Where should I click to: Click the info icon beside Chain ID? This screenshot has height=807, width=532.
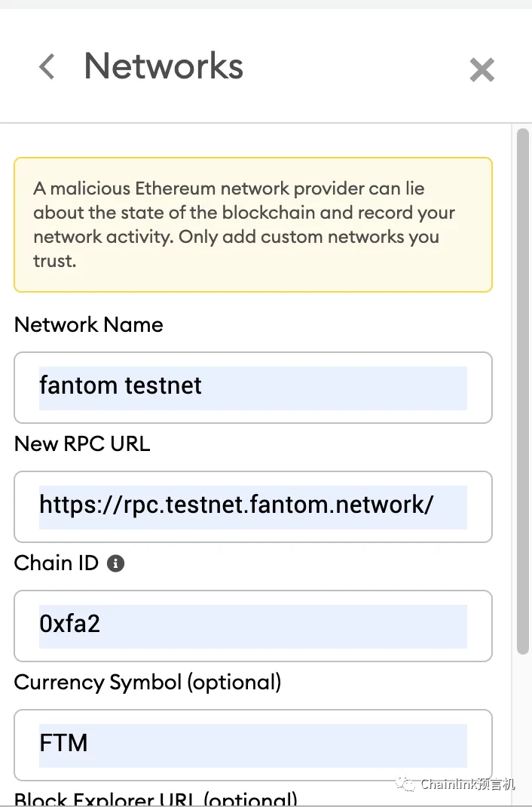(x=115, y=563)
